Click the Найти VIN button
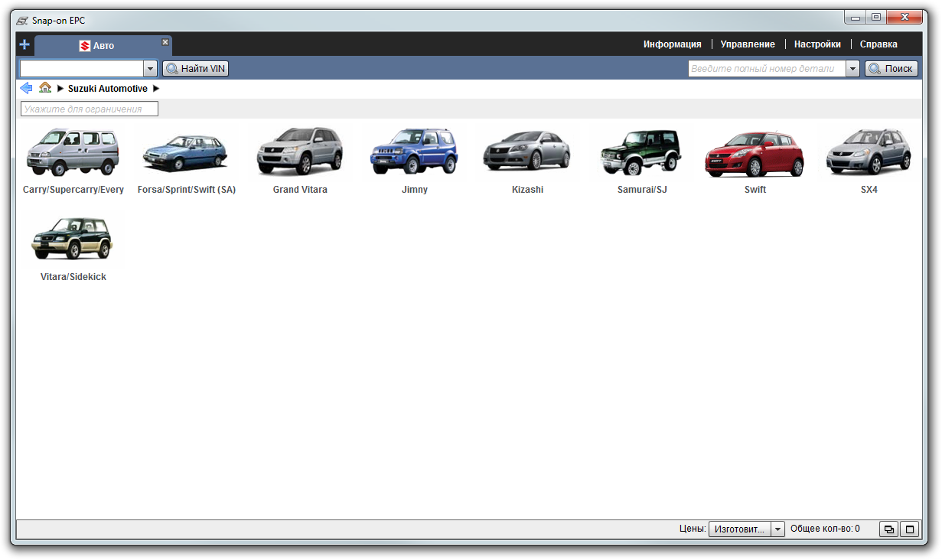Viewport: 942px width, 560px height. (196, 69)
